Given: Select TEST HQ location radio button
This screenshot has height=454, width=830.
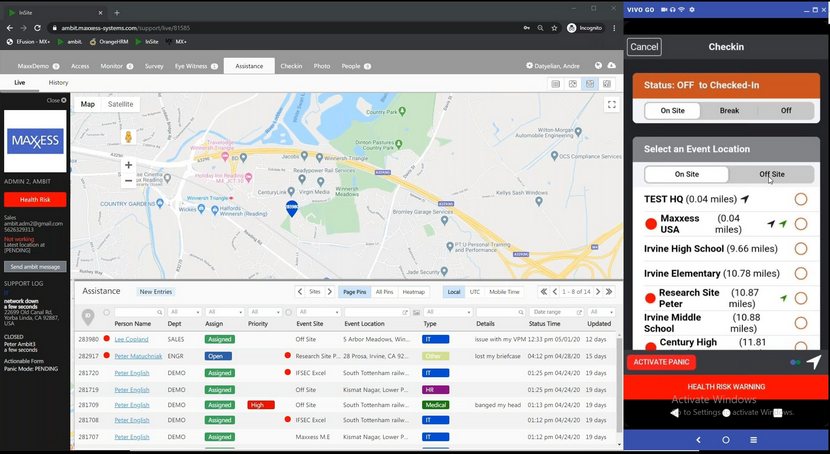Looking at the screenshot, I should (x=801, y=199).
